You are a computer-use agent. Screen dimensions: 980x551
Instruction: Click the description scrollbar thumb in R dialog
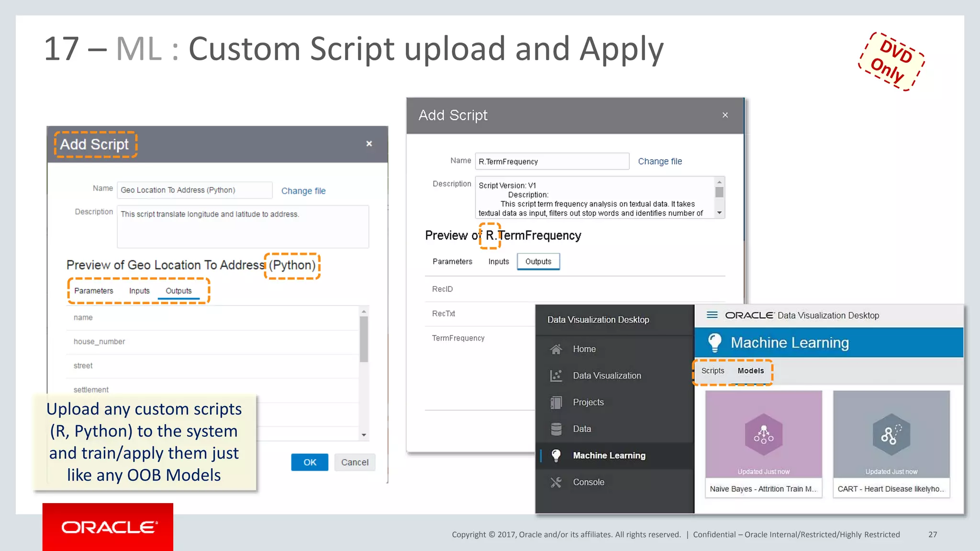click(719, 192)
